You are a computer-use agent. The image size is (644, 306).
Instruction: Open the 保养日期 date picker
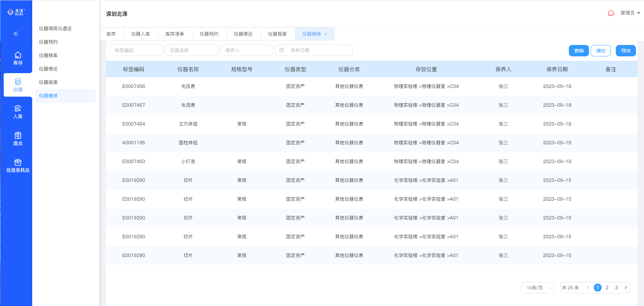point(314,50)
